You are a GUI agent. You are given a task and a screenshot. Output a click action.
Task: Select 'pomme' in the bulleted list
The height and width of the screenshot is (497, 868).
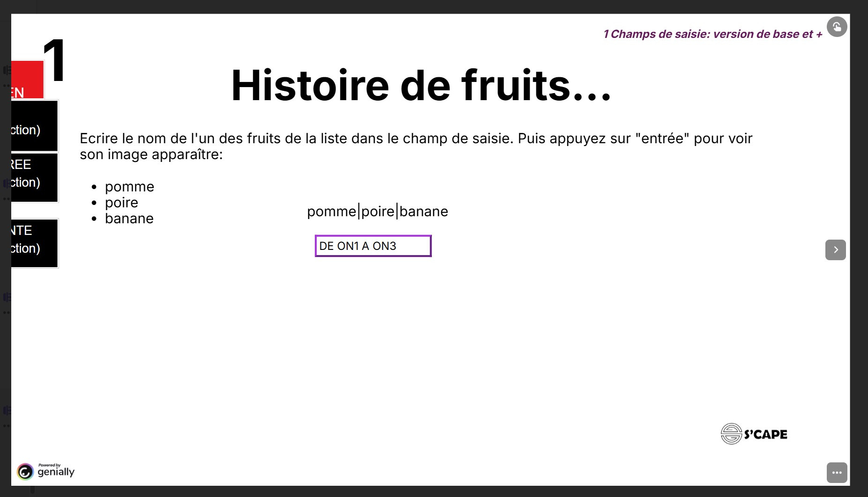pos(129,187)
